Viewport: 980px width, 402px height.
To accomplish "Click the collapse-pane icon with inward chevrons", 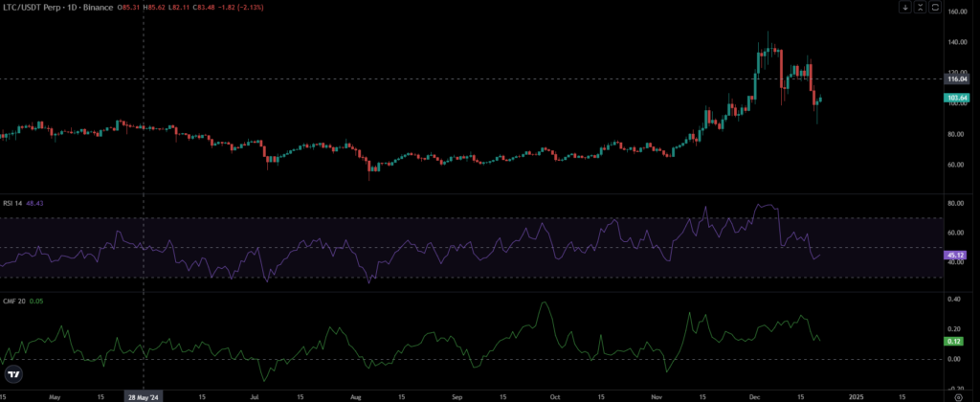I will [920, 8].
